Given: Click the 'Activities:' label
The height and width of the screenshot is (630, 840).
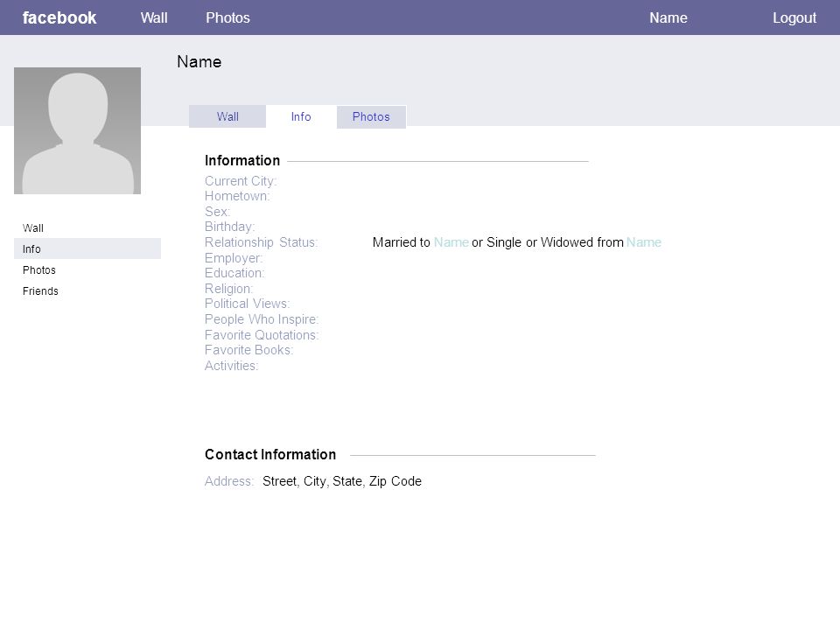Looking at the screenshot, I should [x=231, y=366].
